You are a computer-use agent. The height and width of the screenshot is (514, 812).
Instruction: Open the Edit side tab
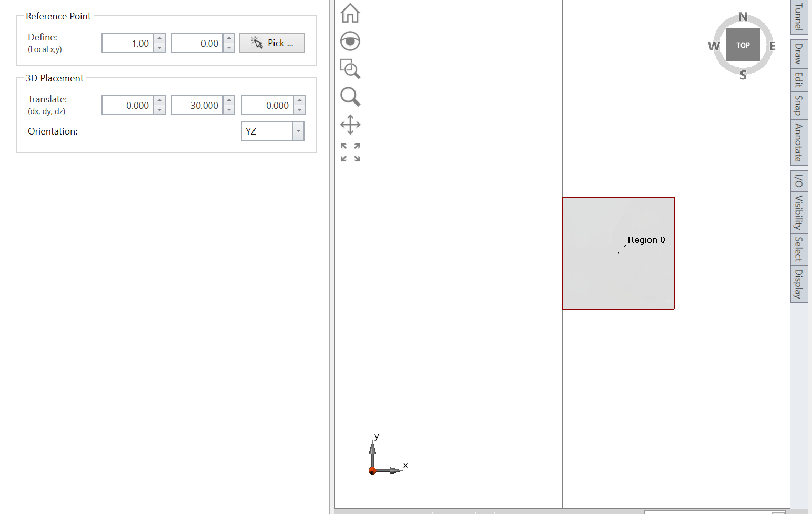click(799, 79)
